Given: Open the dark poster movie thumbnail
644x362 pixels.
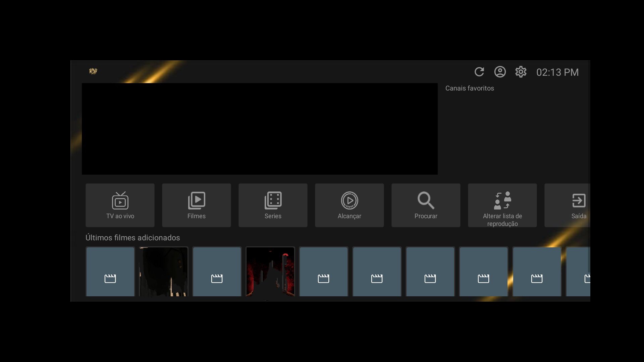Looking at the screenshot, I should 163,271.
